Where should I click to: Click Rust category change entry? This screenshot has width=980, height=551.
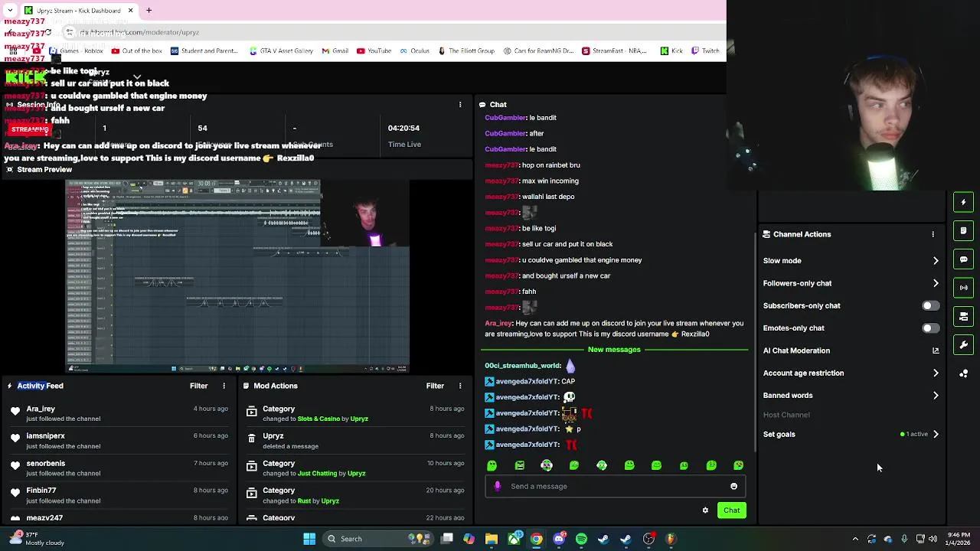(x=356, y=496)
